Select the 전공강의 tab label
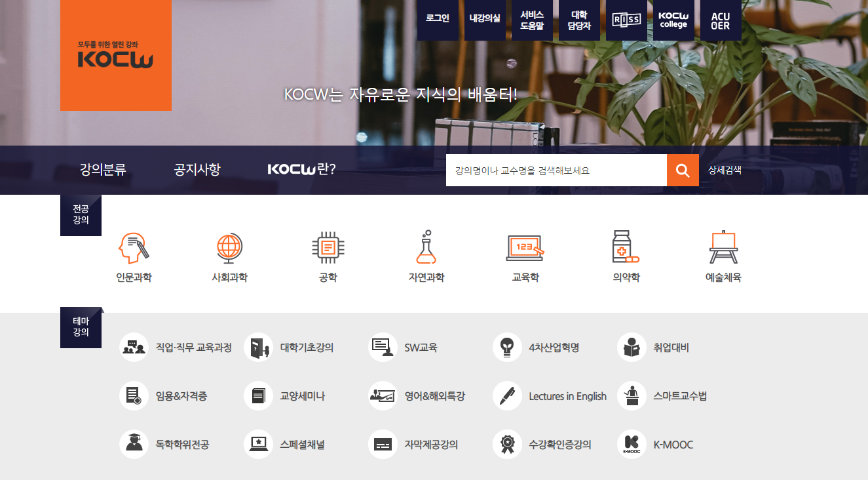Screen dimensions: 868x480 tap(81, 215)
